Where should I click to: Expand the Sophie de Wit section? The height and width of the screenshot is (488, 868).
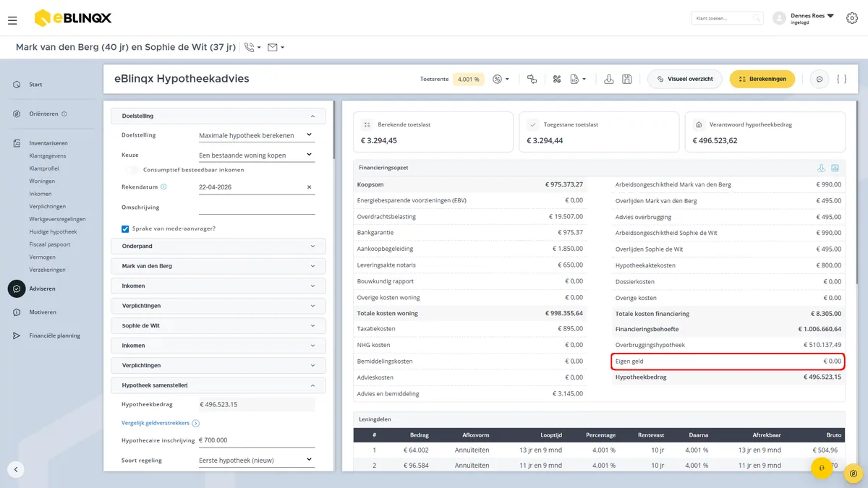[x=218, y=325]
